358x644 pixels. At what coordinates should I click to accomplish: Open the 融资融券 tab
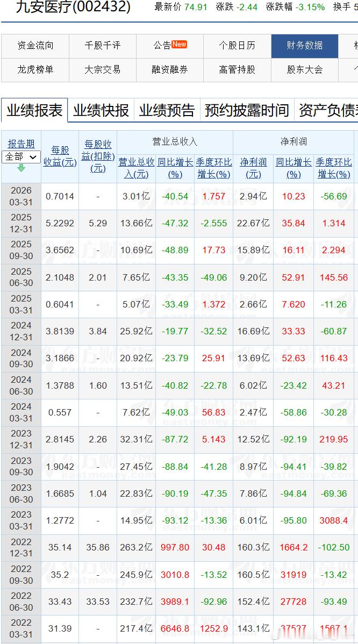click(170, 70)
